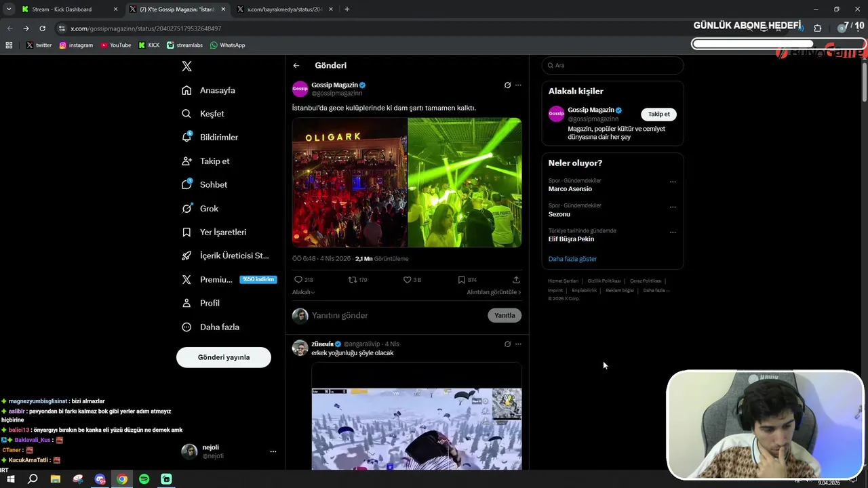Click the Gizlilik Politikası footer link
The image size is (868, 488).
click(x=604, y=281)
